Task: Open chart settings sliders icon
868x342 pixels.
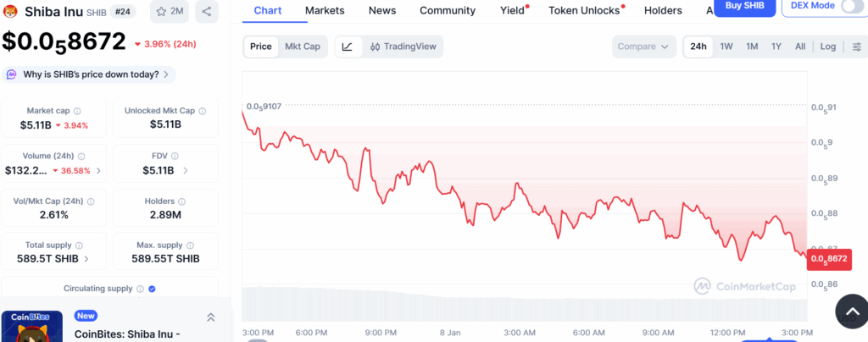Action: point(856,47)
